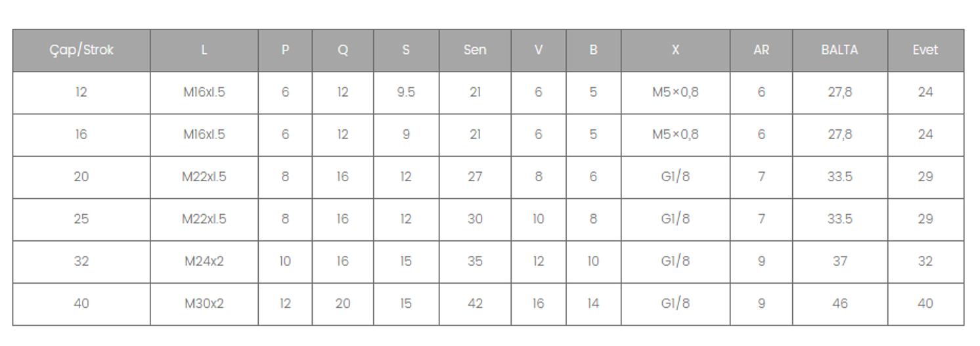This screenshot has height=346, width=980.
Task: Click the Sen value 35
Action: point(475,261)
